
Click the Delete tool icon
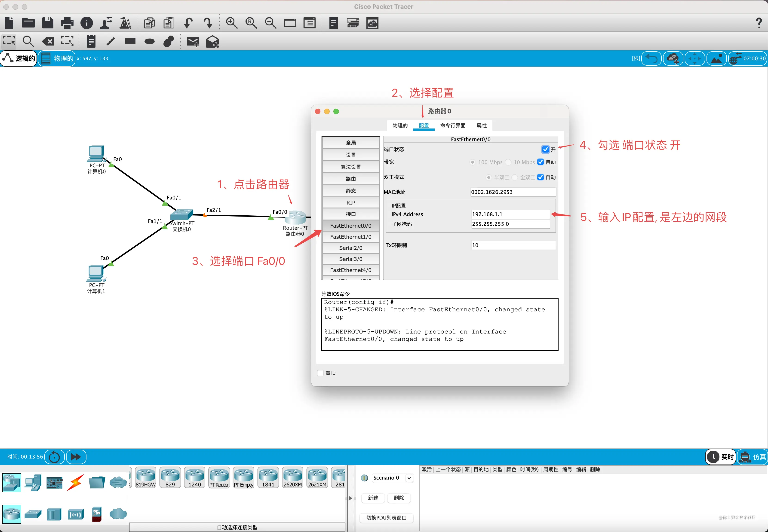point(48,41)
